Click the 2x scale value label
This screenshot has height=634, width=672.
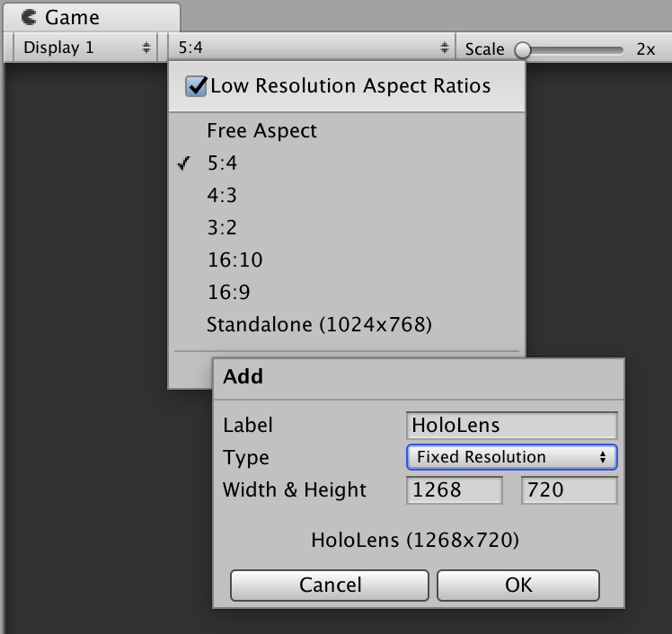coord(645,49)
